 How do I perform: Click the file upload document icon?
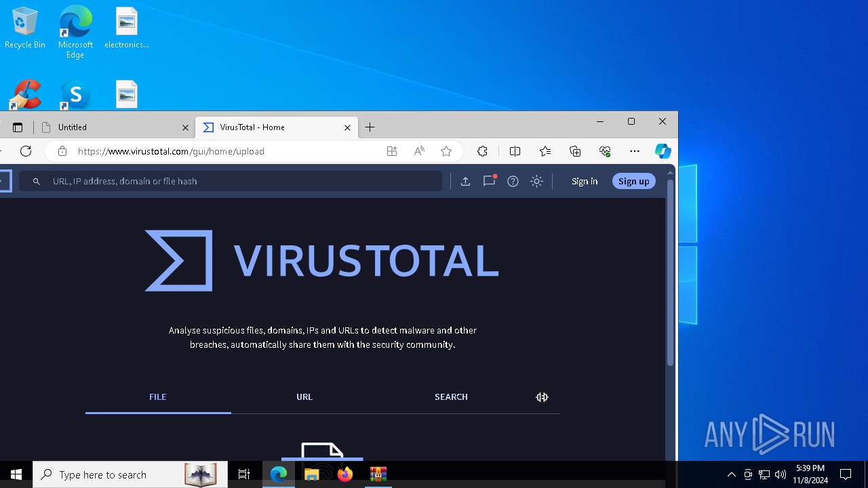tap(322, 451)
